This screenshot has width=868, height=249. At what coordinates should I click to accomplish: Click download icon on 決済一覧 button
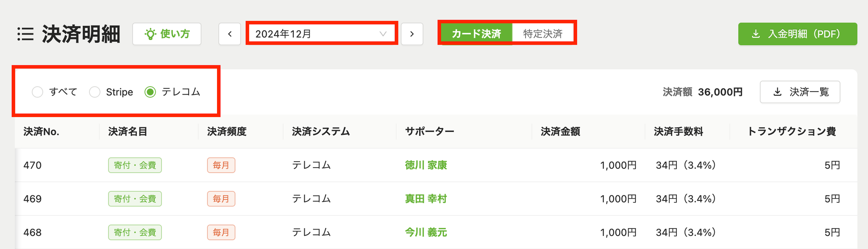pyautogui.click(x=777, y=92)
